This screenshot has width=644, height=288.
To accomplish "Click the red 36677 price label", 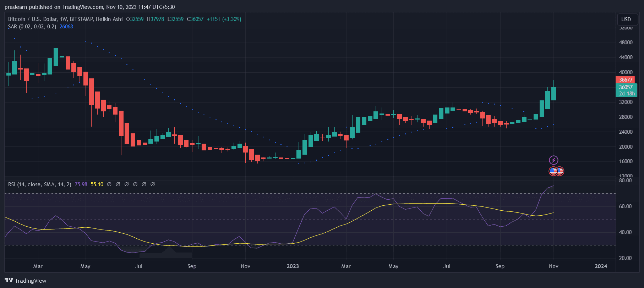I will (x=626, y=80).
